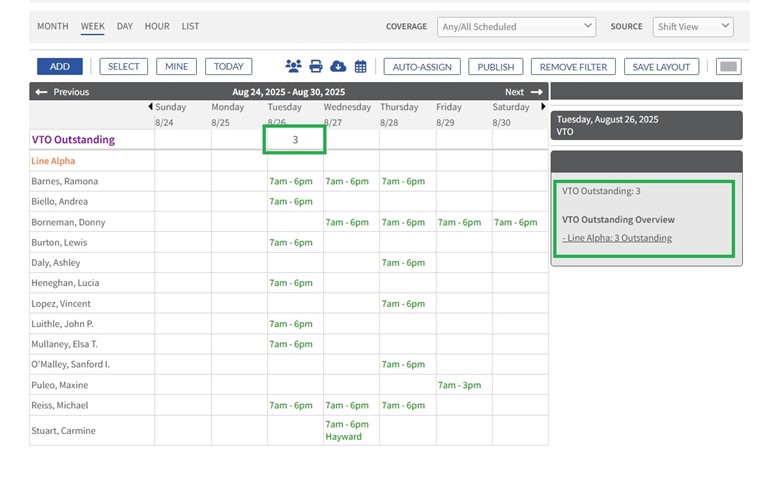Viewport: 780px width, 484px height.
Task: Click the REMOVE FILTER button
Action: click(x=573, y=67)
